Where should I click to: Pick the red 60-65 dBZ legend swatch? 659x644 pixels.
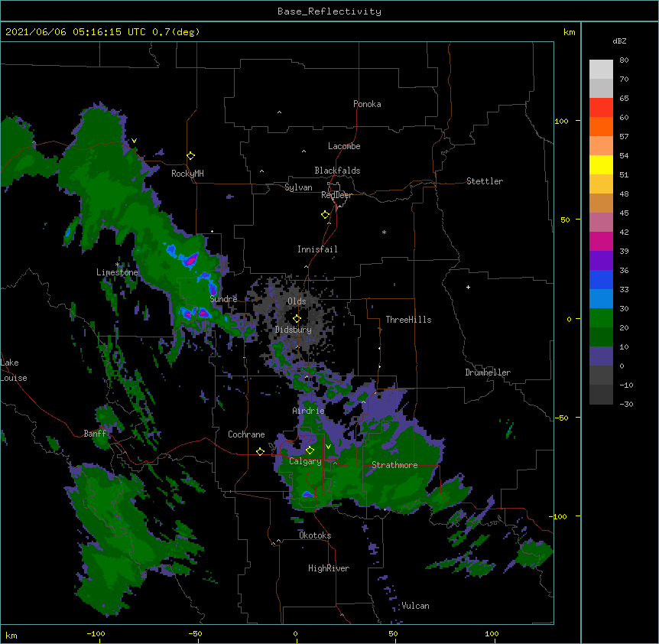coord(601,108)
